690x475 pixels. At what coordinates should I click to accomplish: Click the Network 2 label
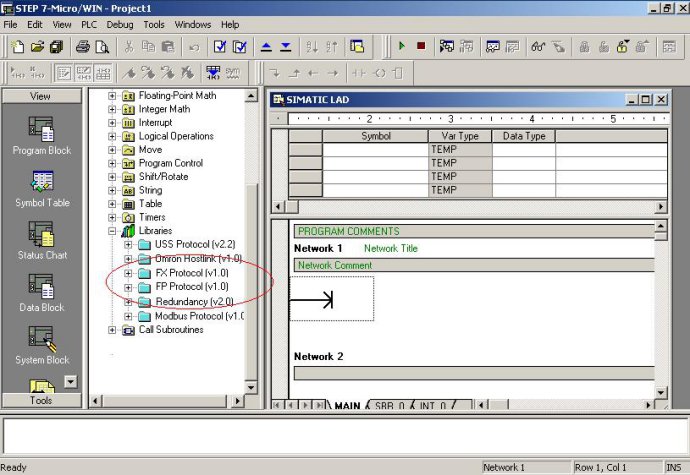click(x=319, y=357)
